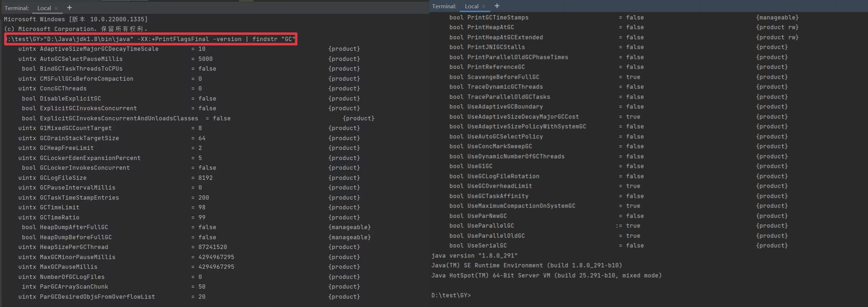
Task: Click the GCTimeLimit flag name
Action: (x=59, y=207)
